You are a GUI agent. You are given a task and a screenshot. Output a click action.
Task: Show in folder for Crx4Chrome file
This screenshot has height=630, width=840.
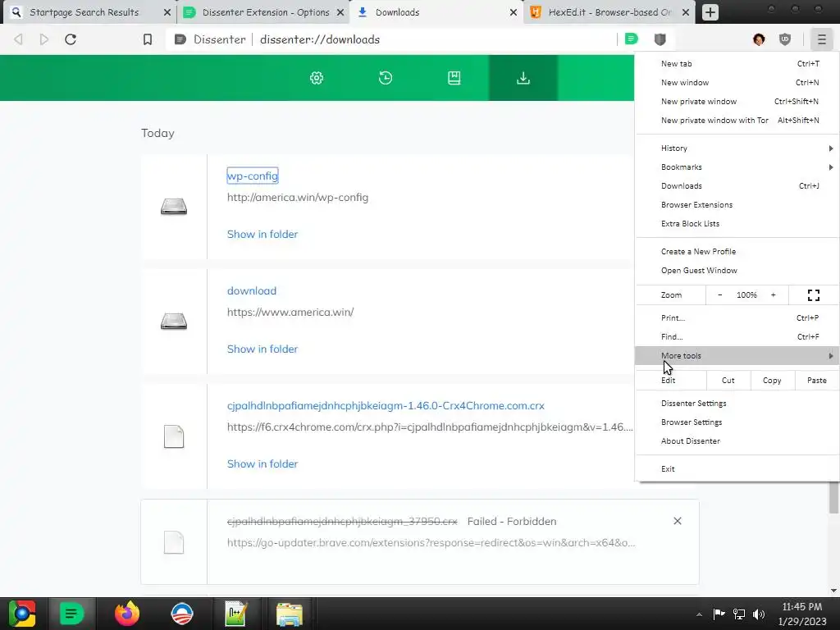pos(262,464)
